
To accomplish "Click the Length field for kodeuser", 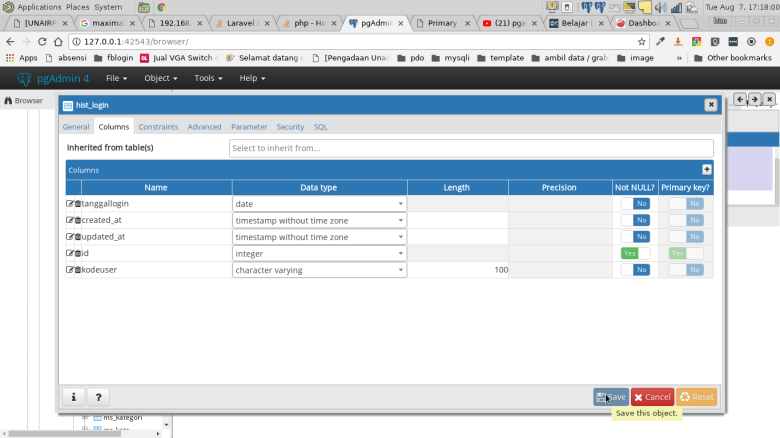I will coord(459,270).
